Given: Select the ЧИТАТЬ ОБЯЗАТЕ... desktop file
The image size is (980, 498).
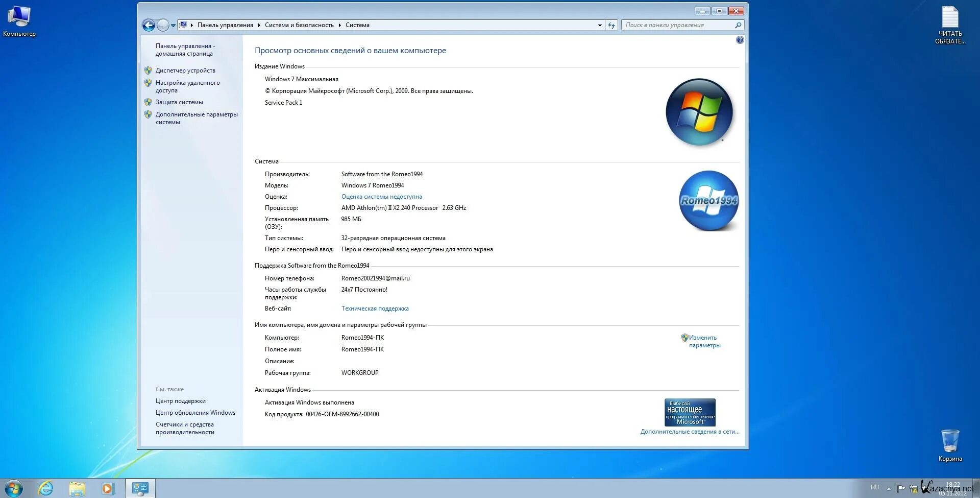Looking at the screenshot, I should [x=950, y=26].
